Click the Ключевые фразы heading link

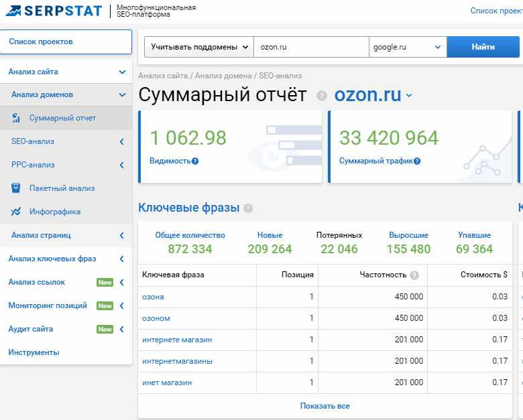tap(189, 208)
